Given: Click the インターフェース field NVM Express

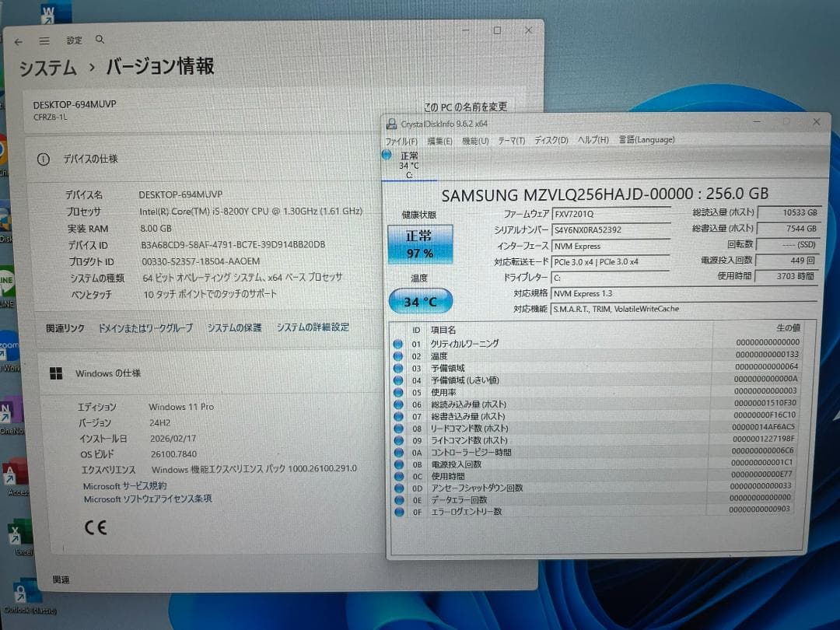Looking at the screenshot, I should pyautogui.click(x=611, y=246).
